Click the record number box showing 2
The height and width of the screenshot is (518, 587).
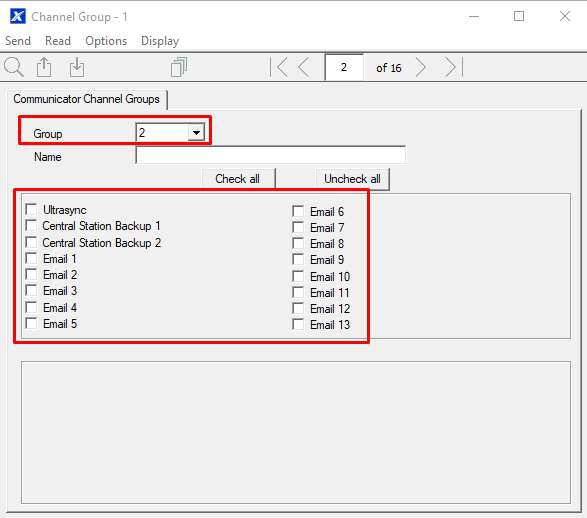pyautogui.click(x=344, y=67)
